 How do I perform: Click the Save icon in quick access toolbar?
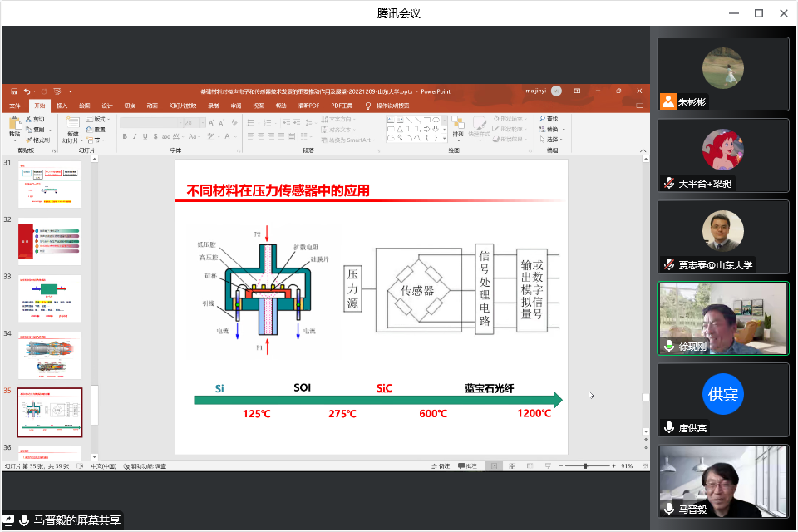click(x=14, y=91)
